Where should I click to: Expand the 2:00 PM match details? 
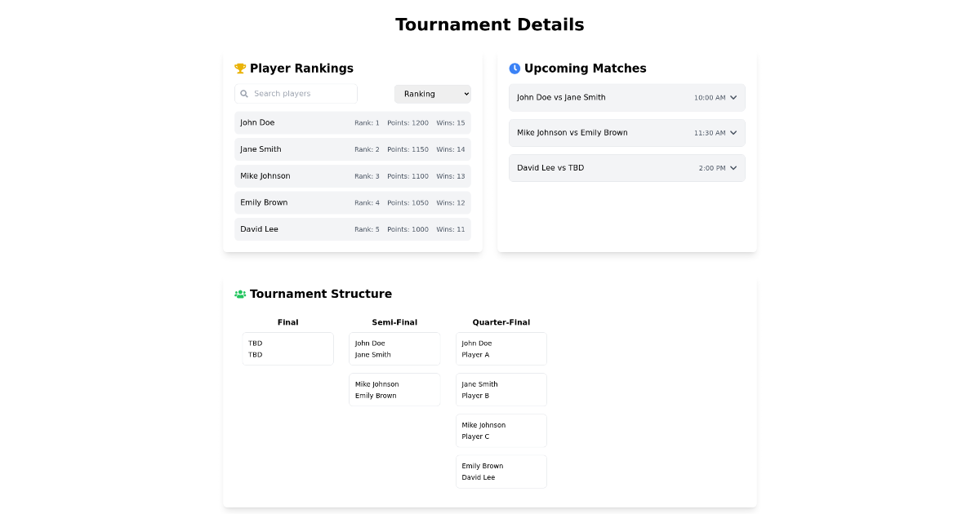626,167
